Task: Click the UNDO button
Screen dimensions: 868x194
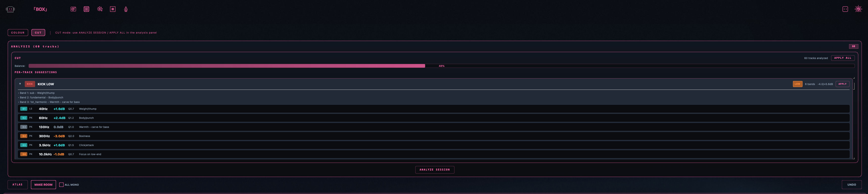Action: coord(852,185)
